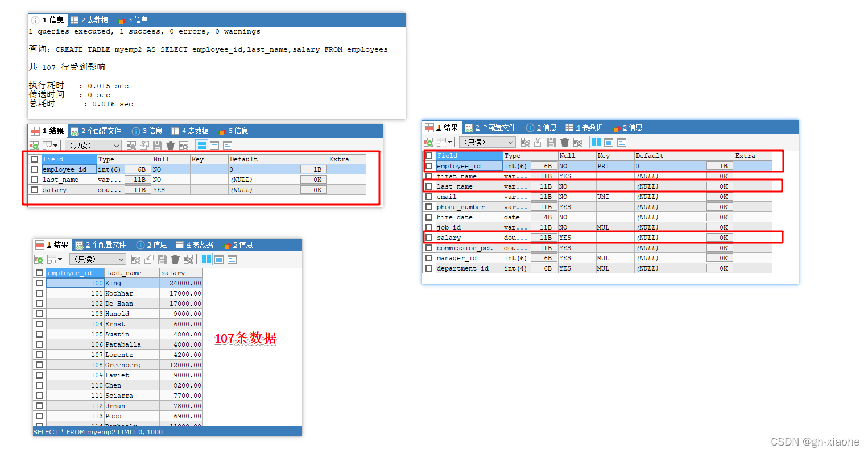This screenshot has width=868, height=453.
Task: Duplicate row icon in 11-field employees structure panel
Action: tap(539, 142)
